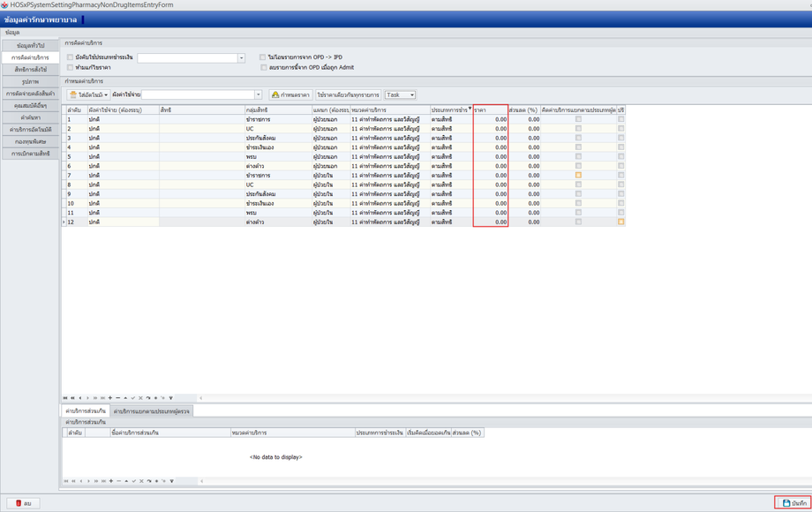812x512 pixels.
Task: Click ราคา cell in row 1
Action: [491, 119]
